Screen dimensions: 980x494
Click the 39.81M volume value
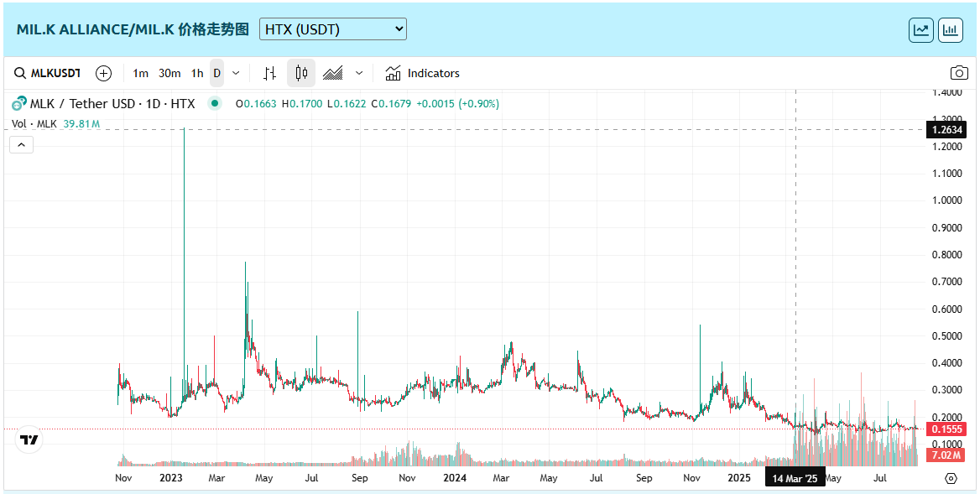pyautogui.click(x=81, y=123)
